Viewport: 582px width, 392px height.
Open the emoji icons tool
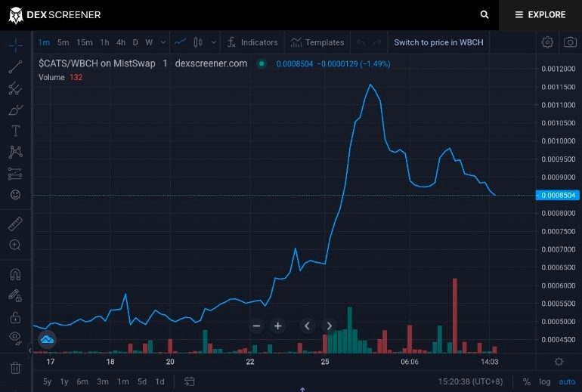[16, 194]
